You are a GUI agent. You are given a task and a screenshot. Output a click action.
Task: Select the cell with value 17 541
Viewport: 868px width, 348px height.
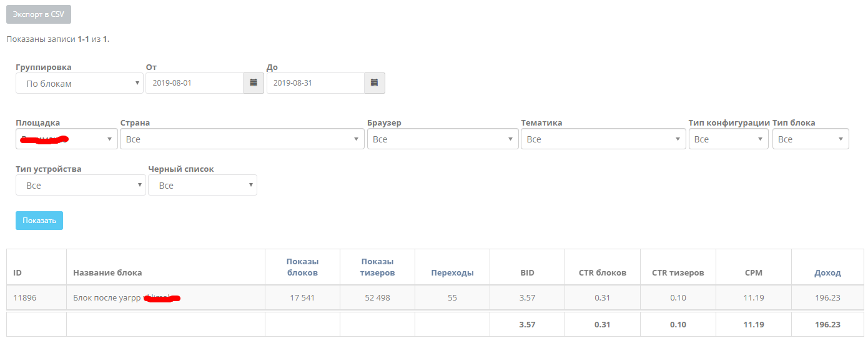(x=302, y=297)
